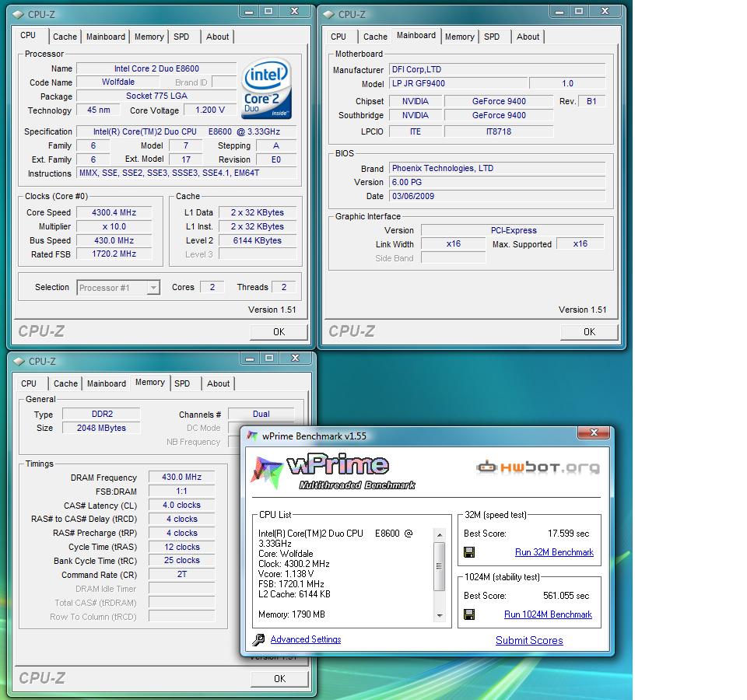Screen dimensions: 747x700
Task: Click the BIOS Brand Phoenix Technologies, LTD
Action: pyautogui.click(x=497, y=168)
